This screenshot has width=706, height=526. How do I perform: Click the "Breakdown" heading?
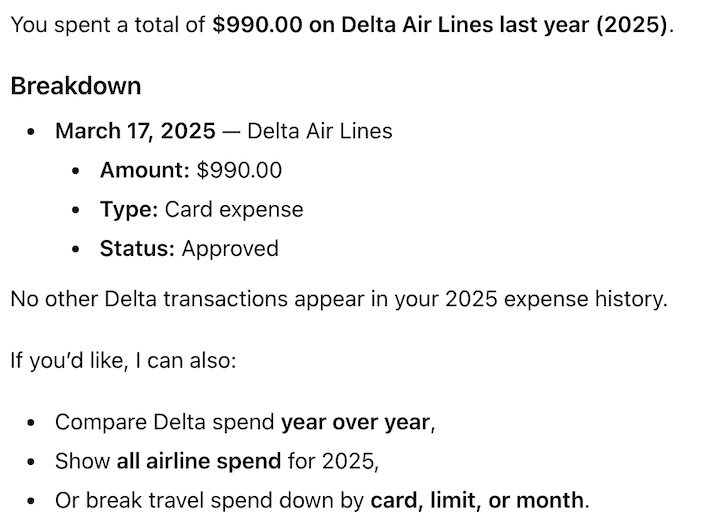click(x=75, y=85)
